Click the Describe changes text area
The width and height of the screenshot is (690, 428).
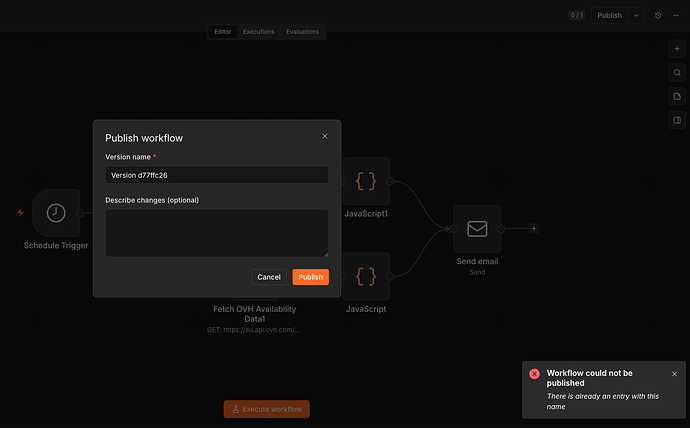coord(217,233)
